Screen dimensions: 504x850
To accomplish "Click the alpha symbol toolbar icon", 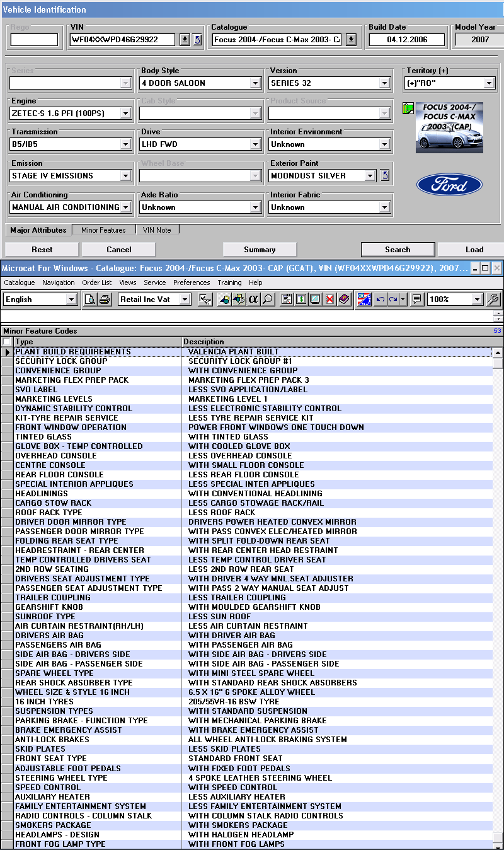I will 254,300.
